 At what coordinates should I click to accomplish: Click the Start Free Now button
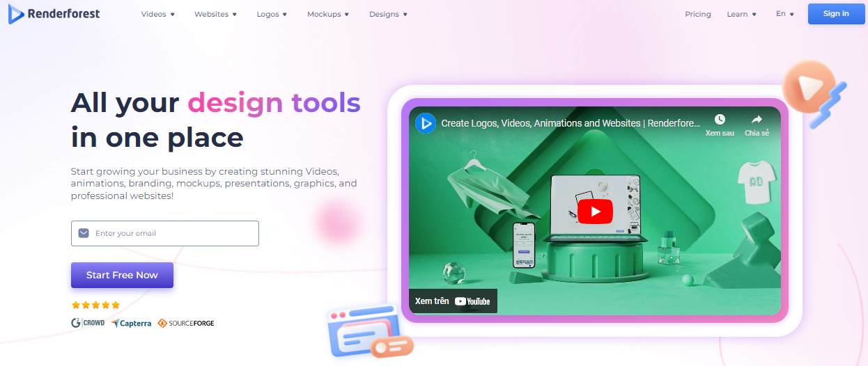(122, 275)
